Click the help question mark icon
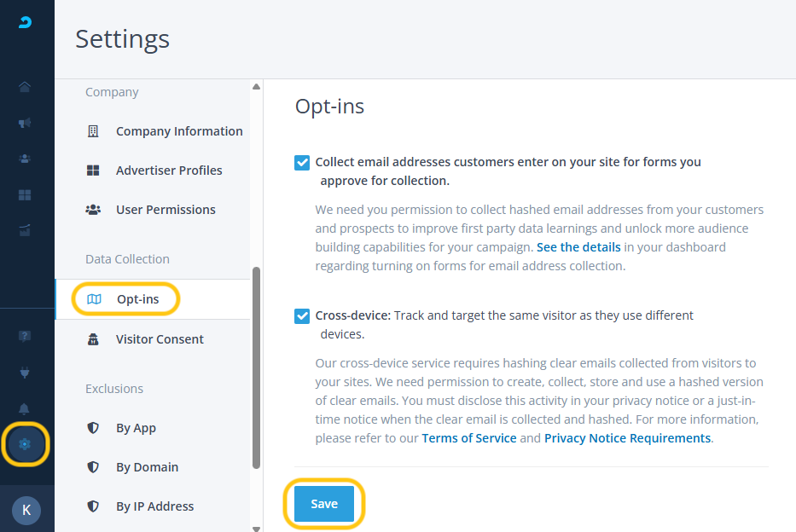796x532 pixels. pos(25,336)
